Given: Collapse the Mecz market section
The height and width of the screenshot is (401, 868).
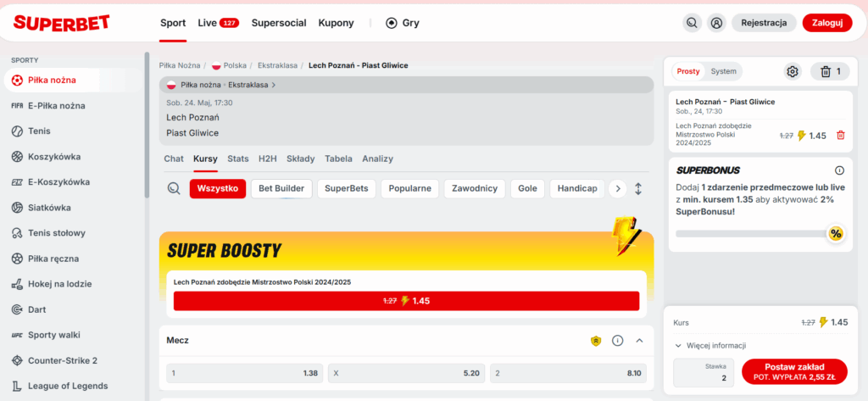Looking at the screenshot, I should point(639,341).
